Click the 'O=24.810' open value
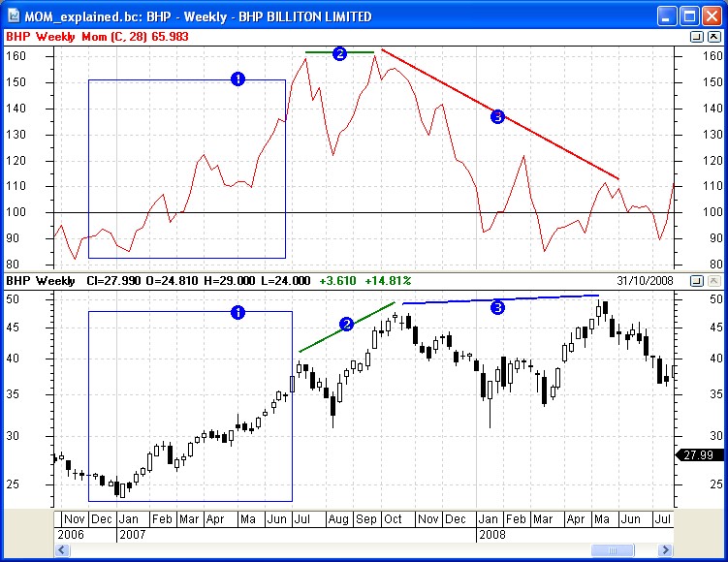 (x=172, y=281)
